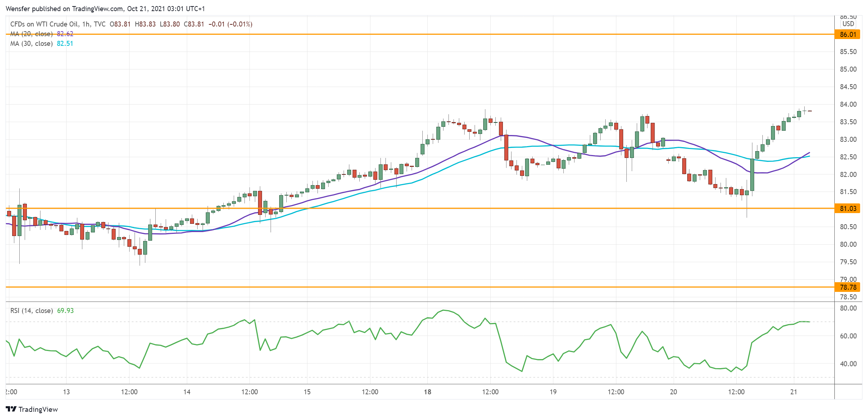The image size is (868, 419).
Task: Click the C83.81 close value in legend
Action: (x=194, y=24)
